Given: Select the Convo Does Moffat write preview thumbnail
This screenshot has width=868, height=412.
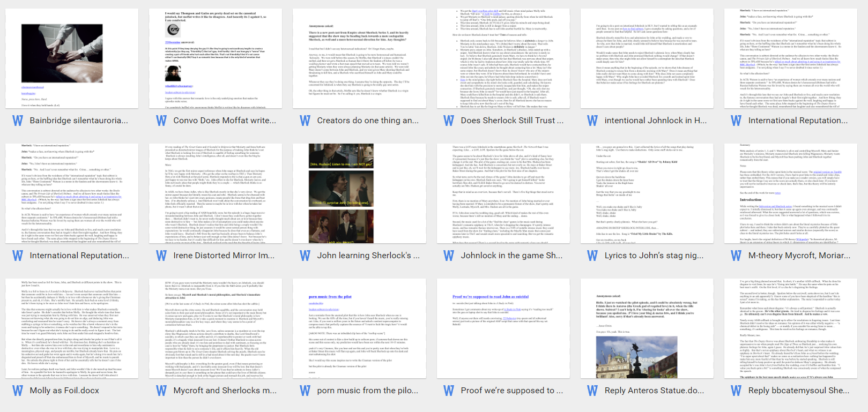Looking at the screenshot, I should point(216,58).
